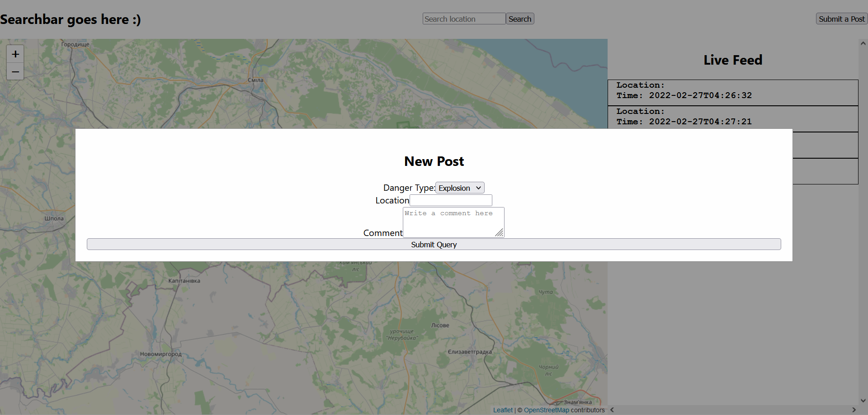Click the Write a comment here textarea
The height and width of the screenshot is (415, 868).
453,222
